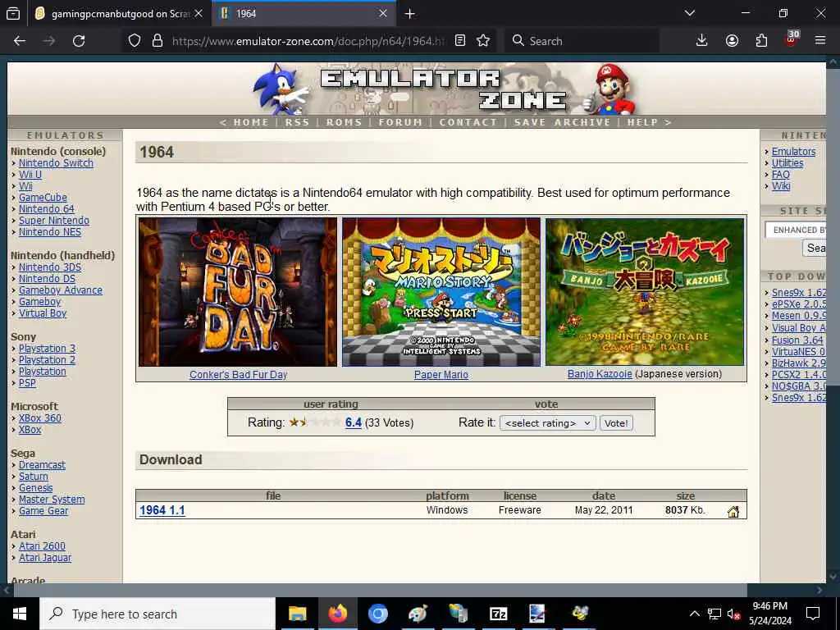
Task: Click the horizontal page scrollbar
Action: coord(380,590)
